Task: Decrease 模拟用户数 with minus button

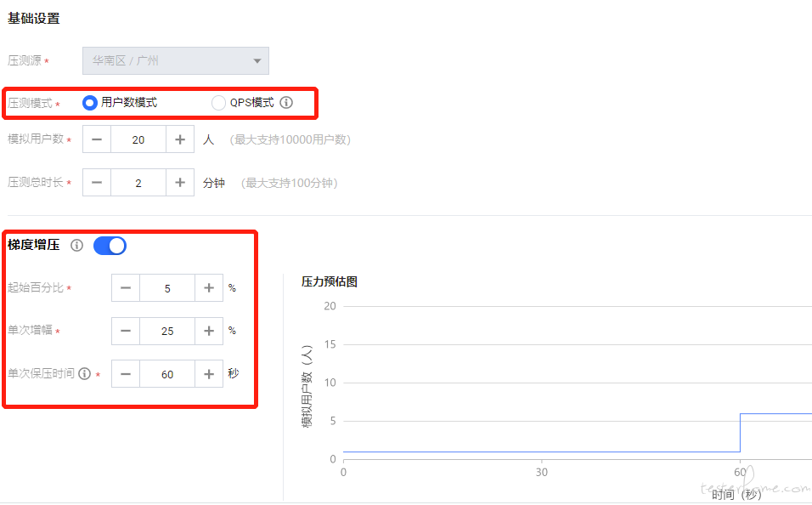Action: [x=97, y=139]
